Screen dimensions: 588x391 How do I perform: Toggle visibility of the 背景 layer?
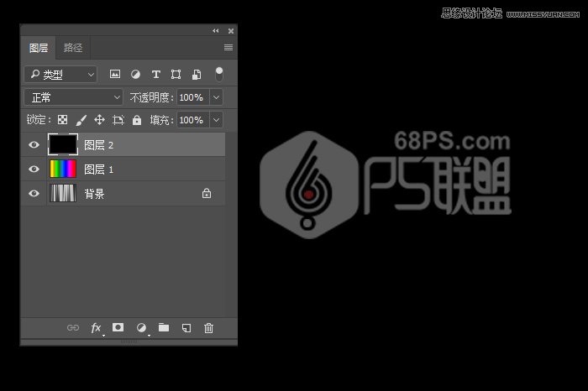click(34, 194)
